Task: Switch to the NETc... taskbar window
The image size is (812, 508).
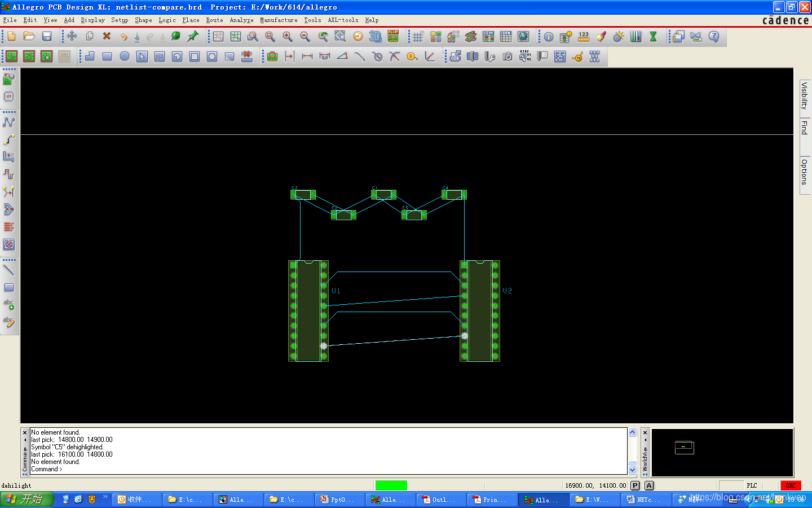Action: pos(646,500)
